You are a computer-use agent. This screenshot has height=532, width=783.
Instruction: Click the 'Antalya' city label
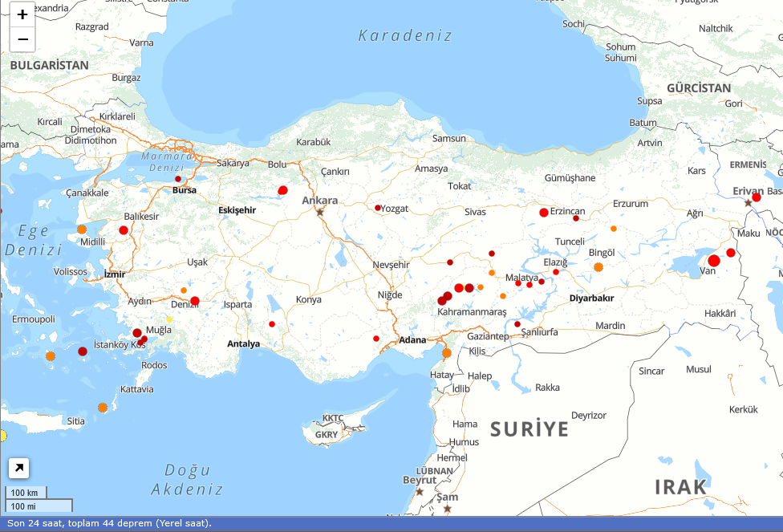coord(243,343)
